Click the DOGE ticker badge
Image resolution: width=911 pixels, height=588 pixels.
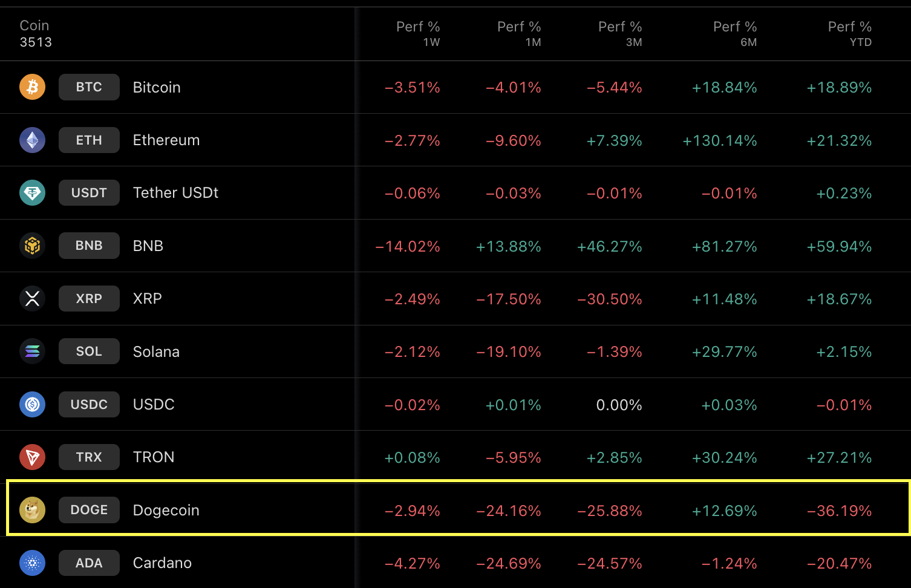tap(89, 509)
